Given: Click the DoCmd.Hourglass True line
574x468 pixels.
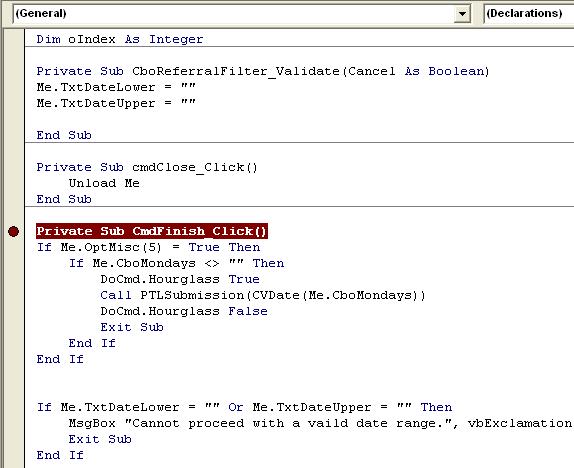Looking at the screenshot, I should coord(180,279).
